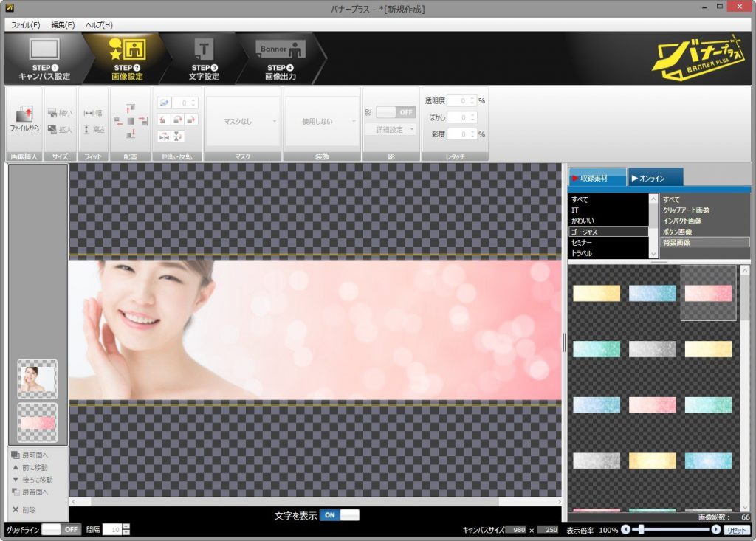This screenshot has height=541, width=756.
Task: Click canvas width field 980
Action: click(x=516, y=529)
